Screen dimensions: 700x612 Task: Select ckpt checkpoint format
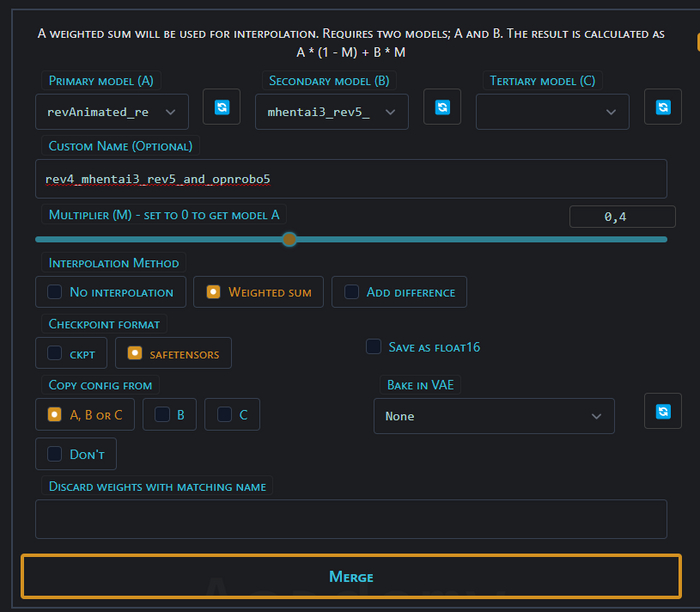pyautogui.click(x=71, y=353)
